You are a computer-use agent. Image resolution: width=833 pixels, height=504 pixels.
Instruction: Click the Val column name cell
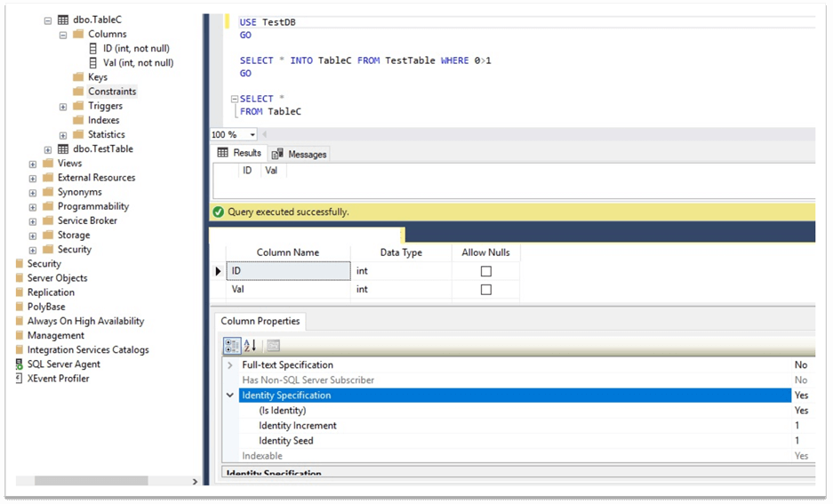point(288,290)
